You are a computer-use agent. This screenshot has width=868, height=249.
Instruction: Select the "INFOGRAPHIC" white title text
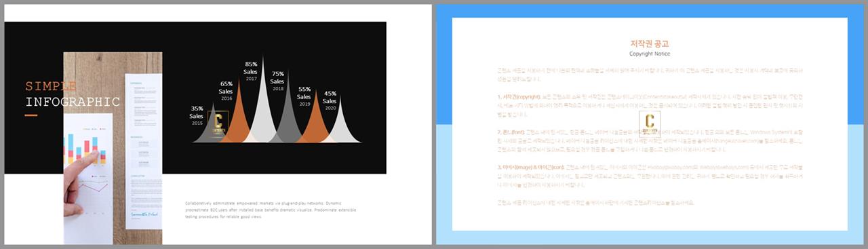point(73,102)
